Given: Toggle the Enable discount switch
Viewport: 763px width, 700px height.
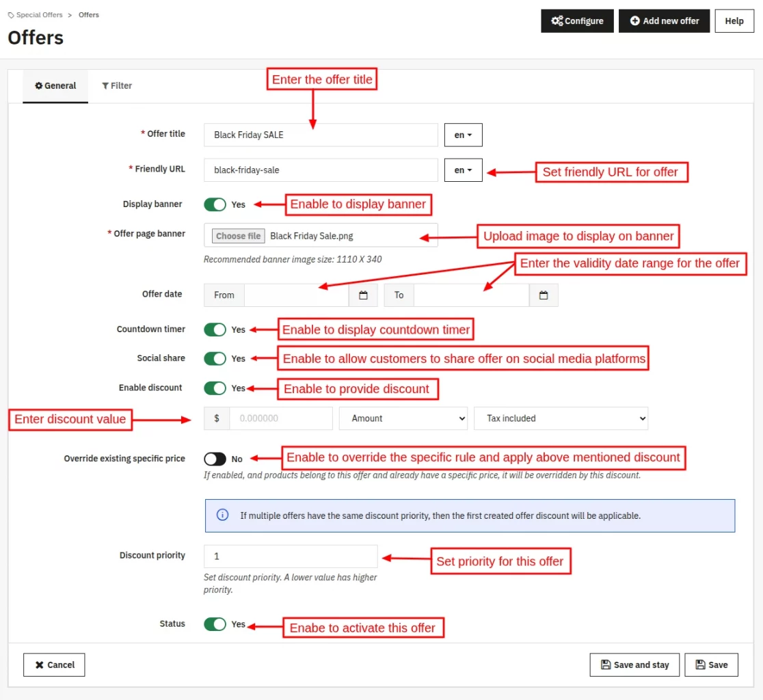Looking at the screenshot, I should coord(215,388).
